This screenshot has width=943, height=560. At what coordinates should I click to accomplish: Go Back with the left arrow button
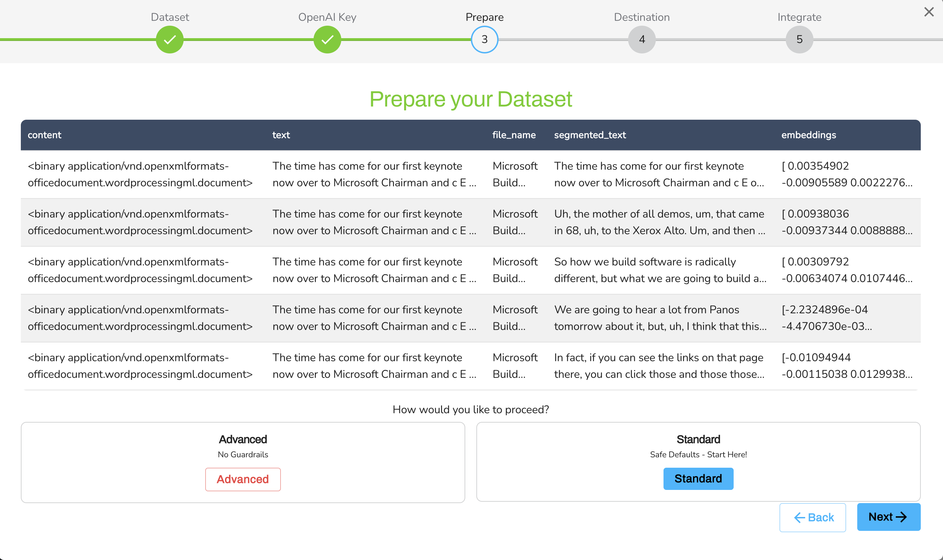[x=812, y=517]
